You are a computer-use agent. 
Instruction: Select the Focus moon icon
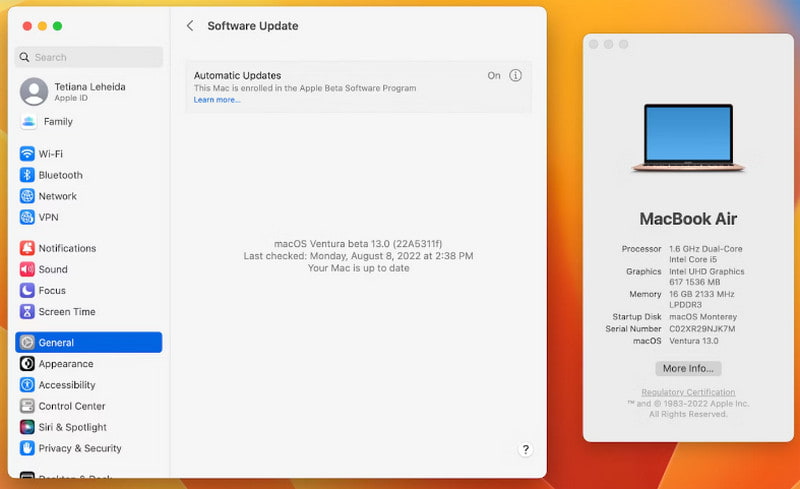tap(27, 290)
